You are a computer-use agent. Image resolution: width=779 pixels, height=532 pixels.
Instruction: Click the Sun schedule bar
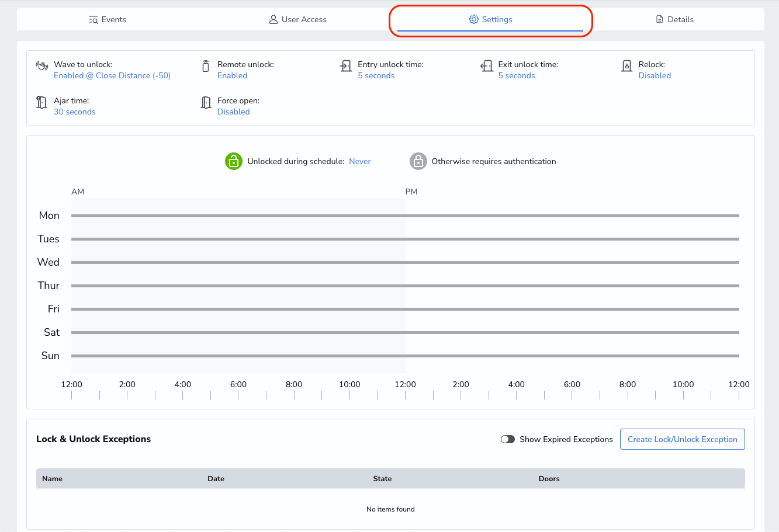pyautogui.click(x=405, y=356)
